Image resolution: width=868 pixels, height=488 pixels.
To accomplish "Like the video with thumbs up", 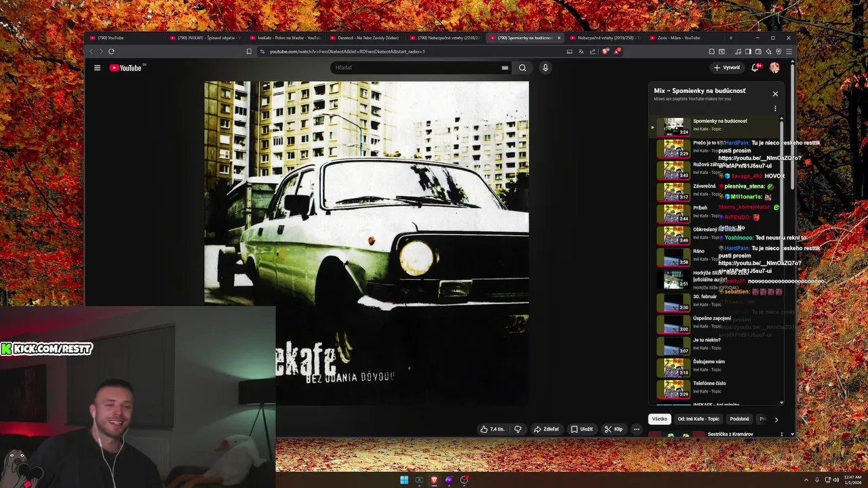I will (x=492, y=429).
